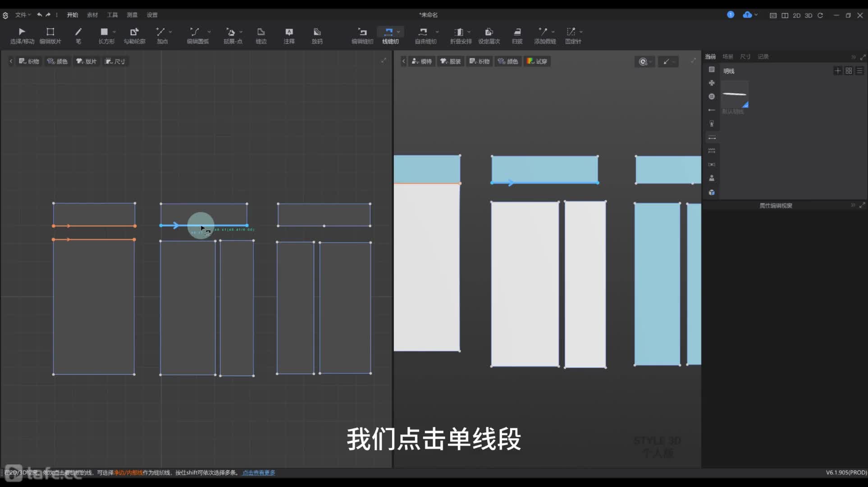Click the blue notification badge icon
The image size is (868, 487).
click(x=731, y=15)
